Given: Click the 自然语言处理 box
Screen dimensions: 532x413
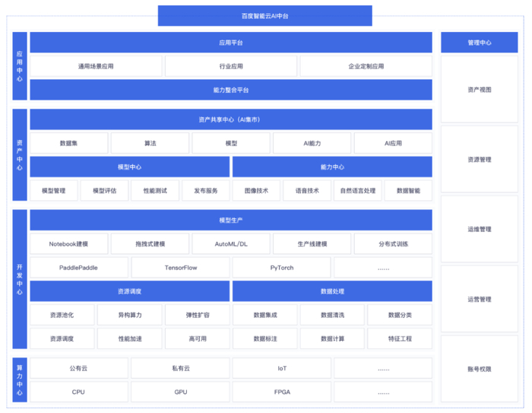Looking at the screenshot, I should pyautogui.click(x=358, y=191).
